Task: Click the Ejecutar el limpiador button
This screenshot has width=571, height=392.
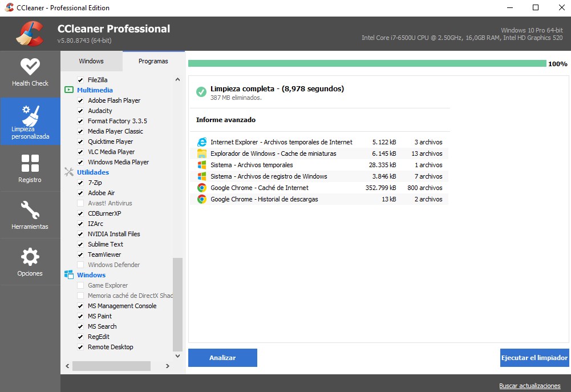Action: coord(534,358)
